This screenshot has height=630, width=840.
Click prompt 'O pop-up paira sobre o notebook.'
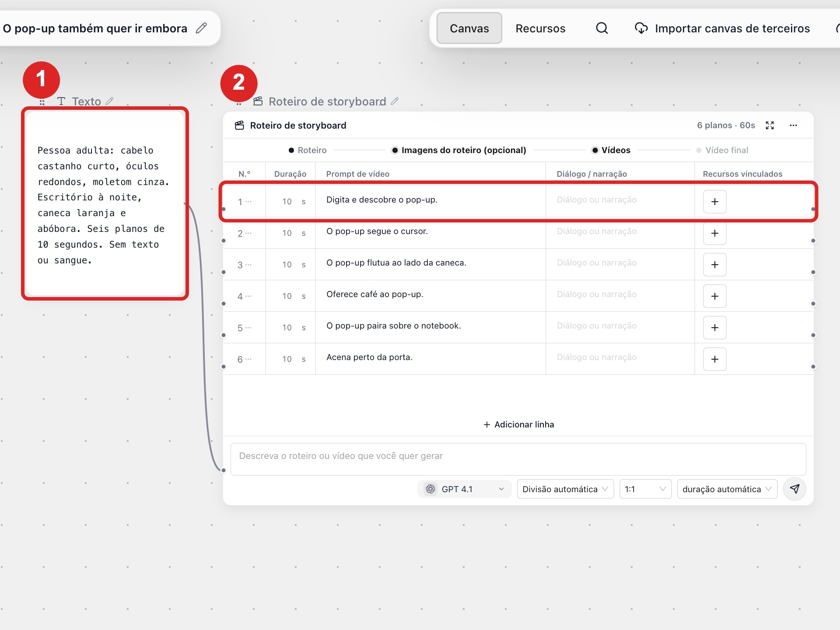click(x=394, y=325)
